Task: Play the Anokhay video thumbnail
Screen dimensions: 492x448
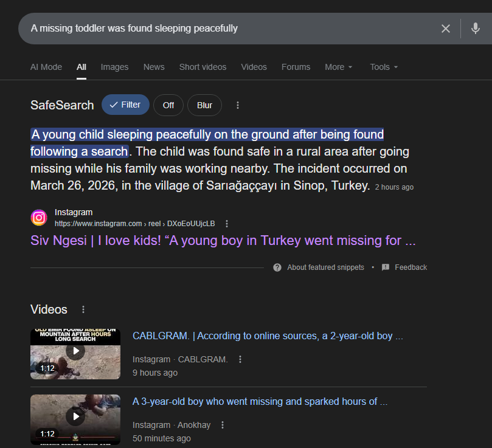Action: pyautogui.click(x=75, y=419)
